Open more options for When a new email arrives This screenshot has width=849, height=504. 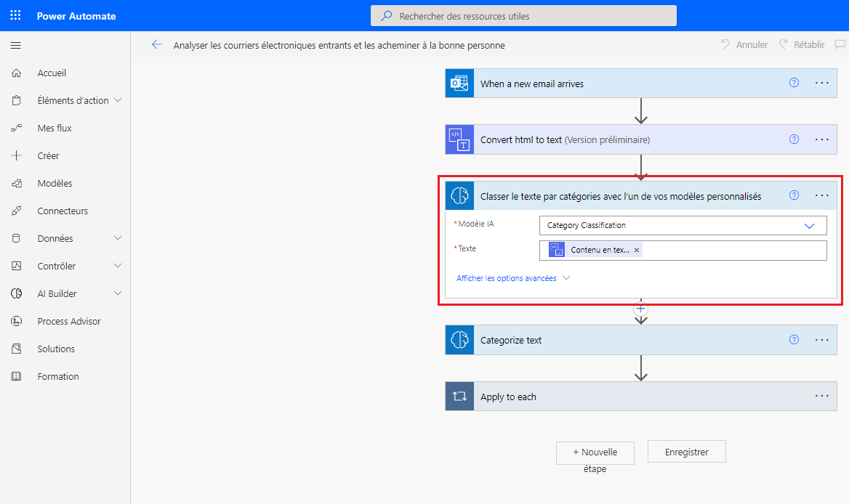click(x=822, y=83)
